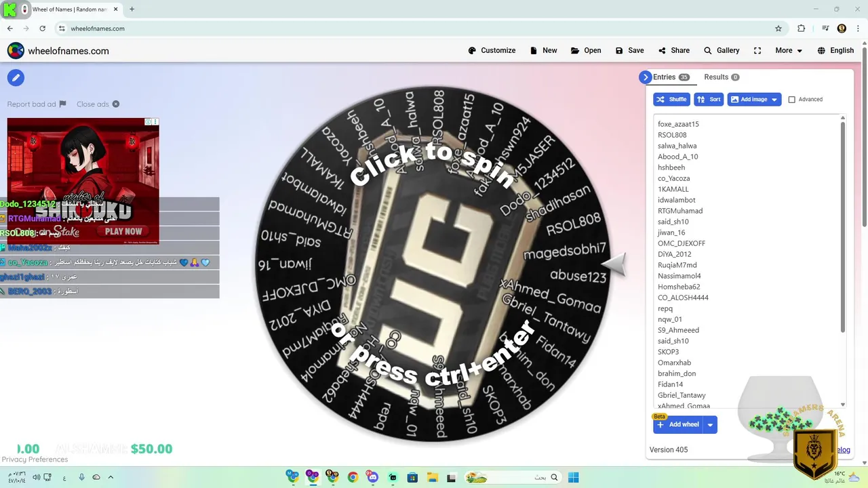Select entry co_Yacoza in list
Viewport: 868px width, 488px height.
(x=673, y=178)
